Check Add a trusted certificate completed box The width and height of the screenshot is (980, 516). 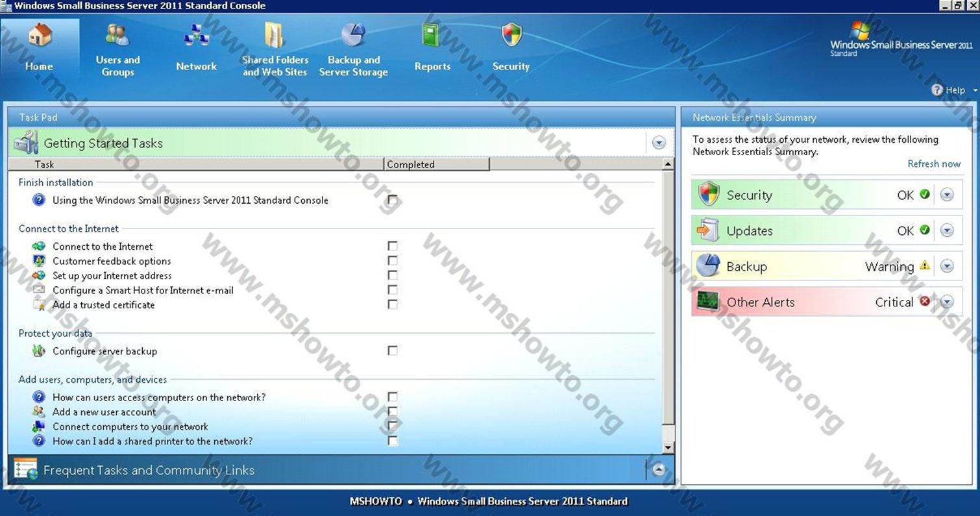click(x=393, y=304)
